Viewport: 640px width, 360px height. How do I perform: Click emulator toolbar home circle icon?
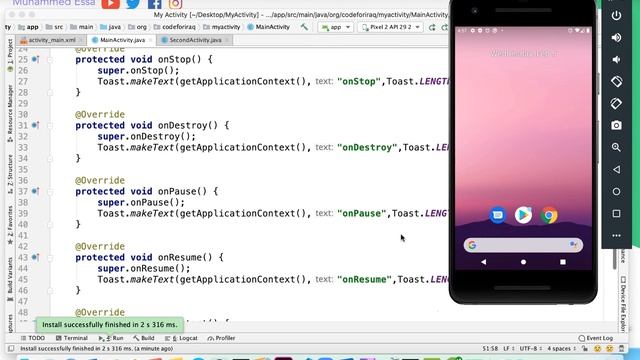(616, 191)
